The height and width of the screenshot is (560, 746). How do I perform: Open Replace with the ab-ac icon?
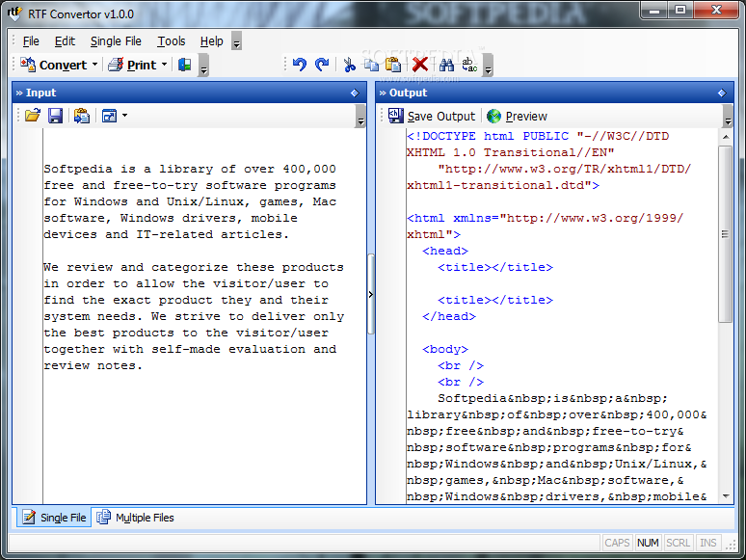point(469,65)
